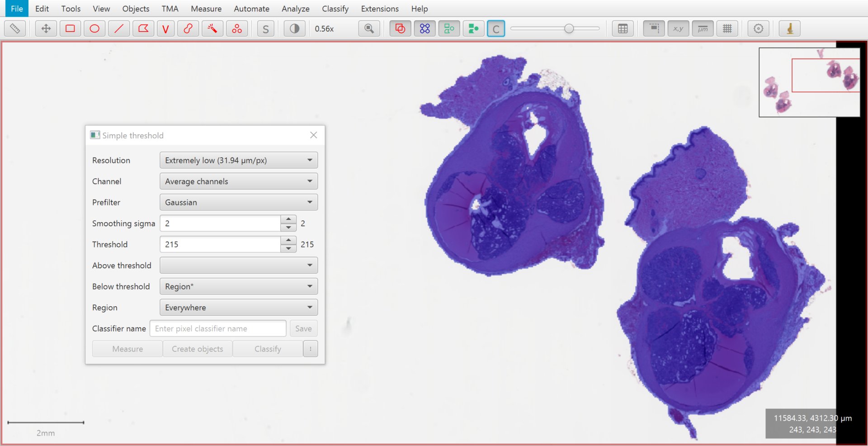Open the Resolution dropdown
The height and width of the screenshot is (446, 868).
(x=239, y=160)
